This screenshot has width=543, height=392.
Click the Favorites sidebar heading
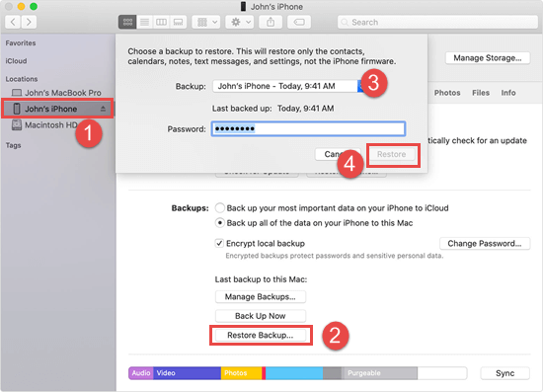[21, 42]
